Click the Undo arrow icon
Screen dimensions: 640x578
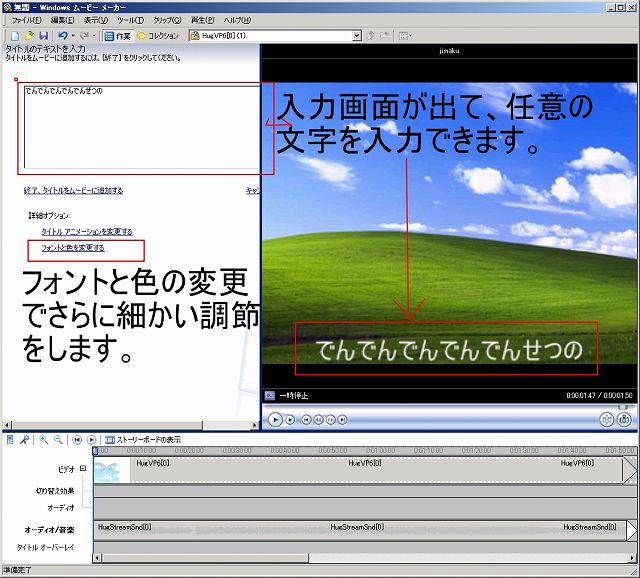tap(62, 36)
